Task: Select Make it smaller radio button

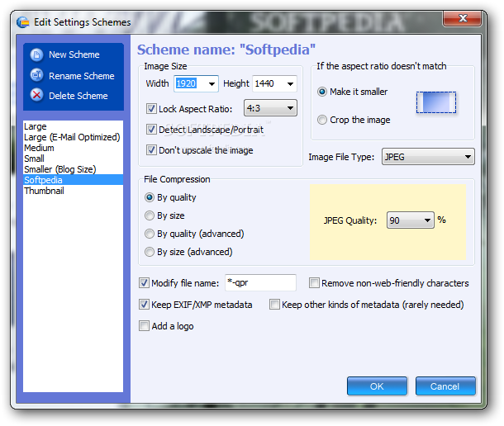Action: [x=322, y=92]
